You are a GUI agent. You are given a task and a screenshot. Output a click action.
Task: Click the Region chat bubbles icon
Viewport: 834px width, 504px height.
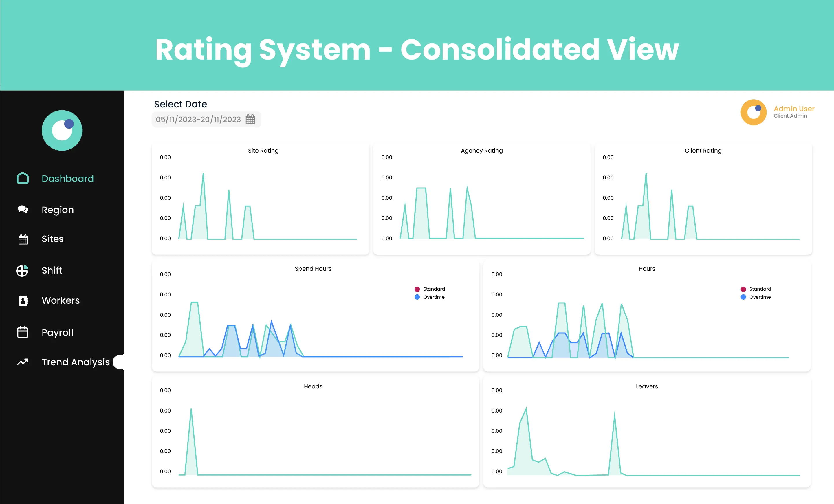pyautogui.click(x=23, y=210)
